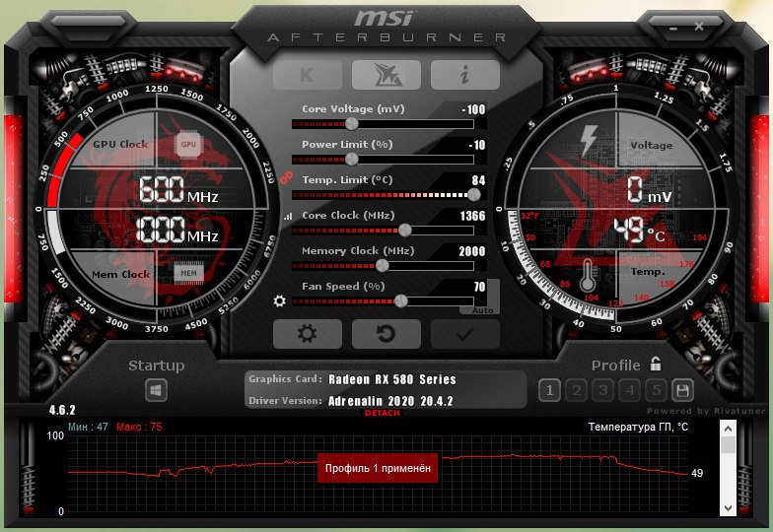Click the Radeon RX 580 Series card name

(392, 379)
